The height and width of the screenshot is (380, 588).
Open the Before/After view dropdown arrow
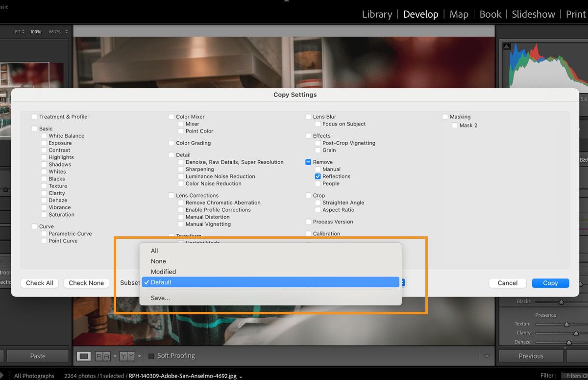coord(139,356)
